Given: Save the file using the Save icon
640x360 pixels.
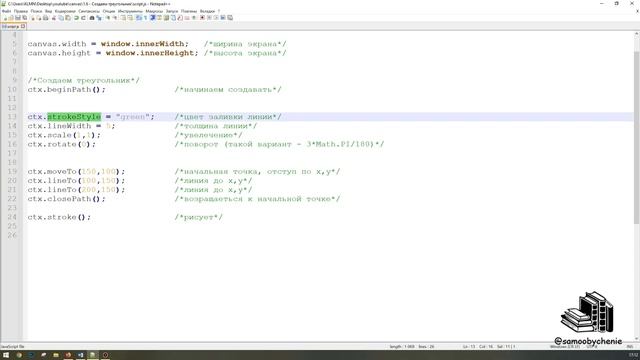Looking at the screenshot, I should point(18,18).
